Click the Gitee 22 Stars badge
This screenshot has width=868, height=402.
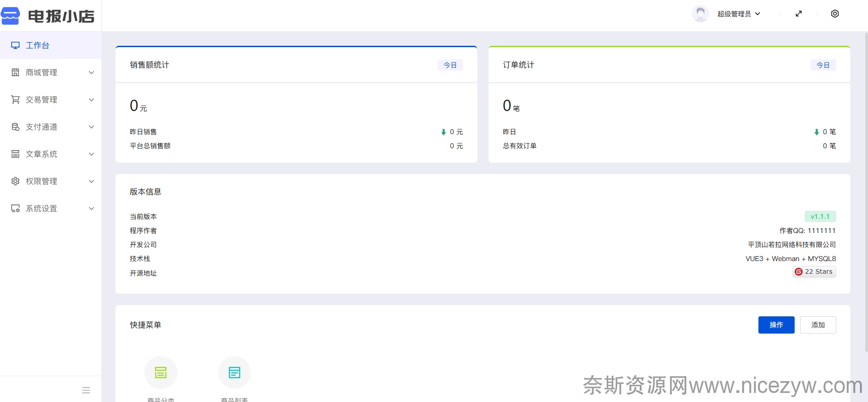coord(814,271)
